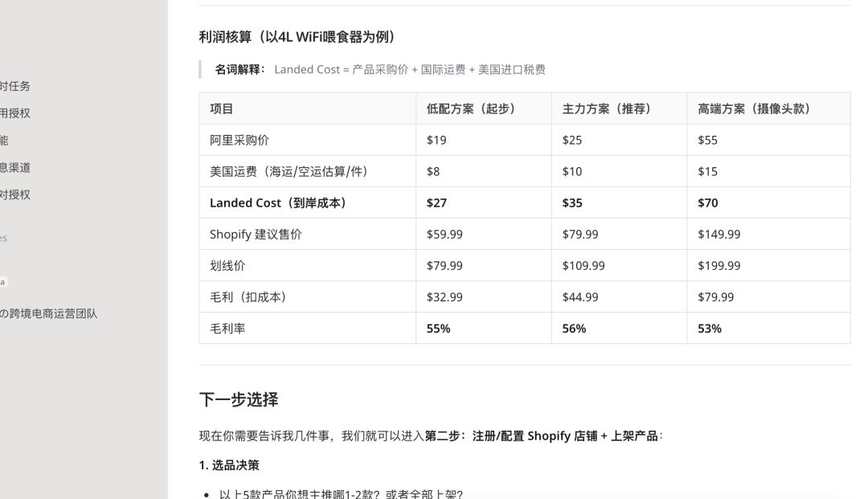Click the 利润核算 section heading

(297, 37)
